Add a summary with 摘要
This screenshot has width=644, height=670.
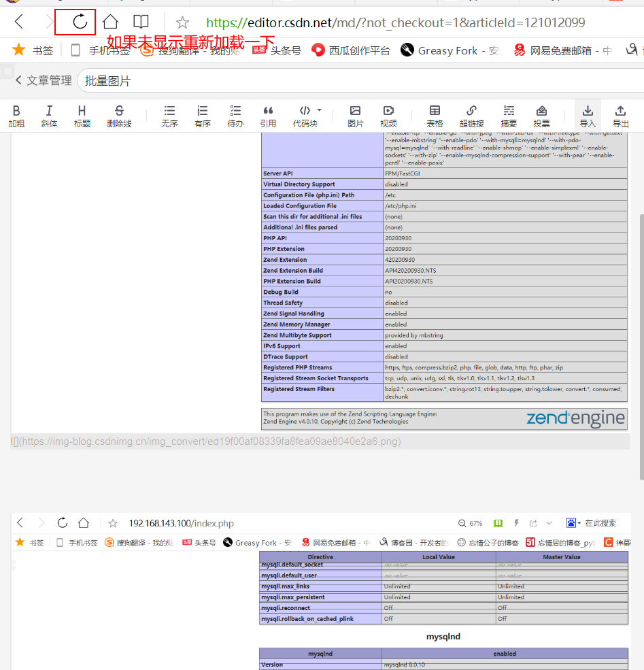pyautogui.click(x=509, y=116)
